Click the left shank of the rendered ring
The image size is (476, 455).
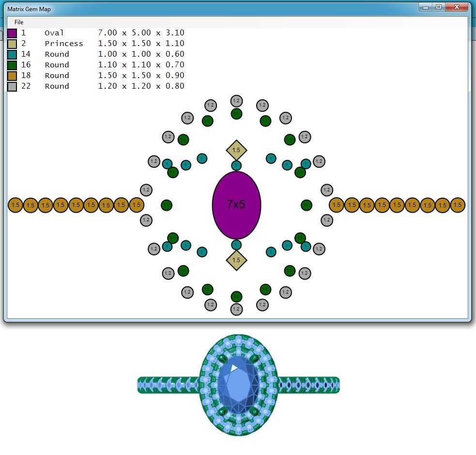[x=169, y=385]
